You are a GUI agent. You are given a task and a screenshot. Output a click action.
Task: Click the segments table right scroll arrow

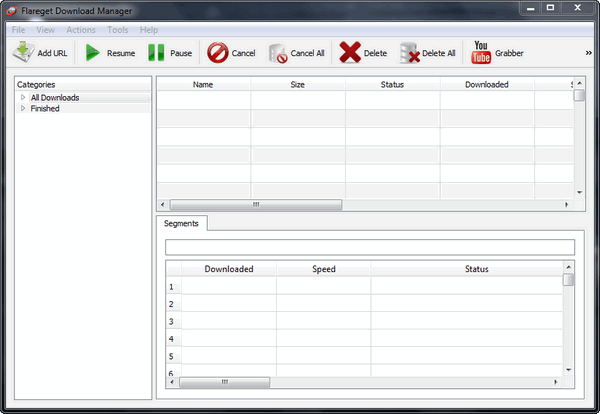tap(556, 382)
